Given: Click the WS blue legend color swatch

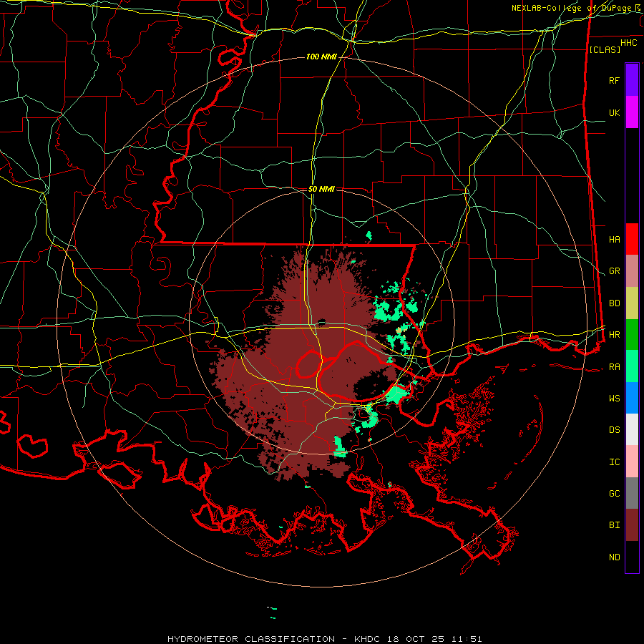Looking at the screenshot, I should click(632, 398).
